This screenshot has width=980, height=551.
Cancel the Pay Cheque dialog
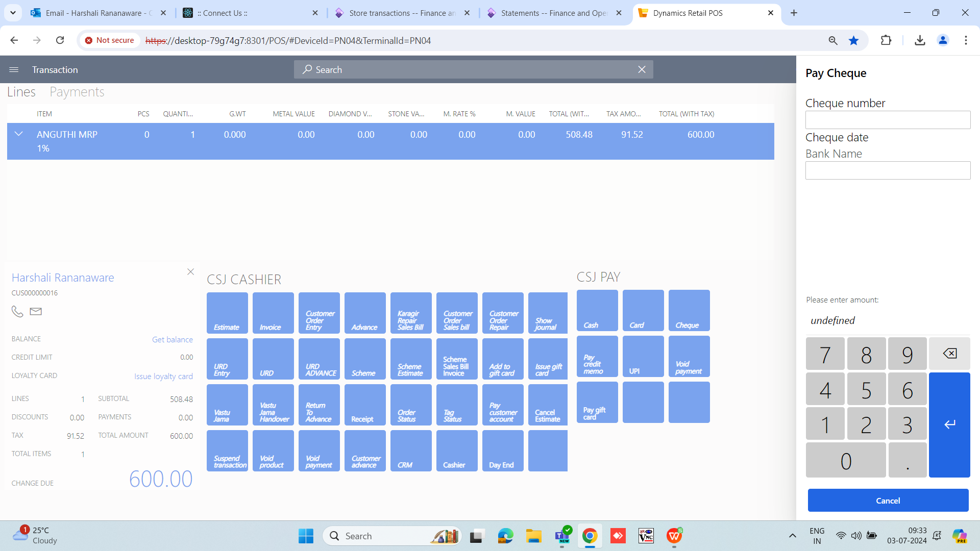[x=888, y=500]
